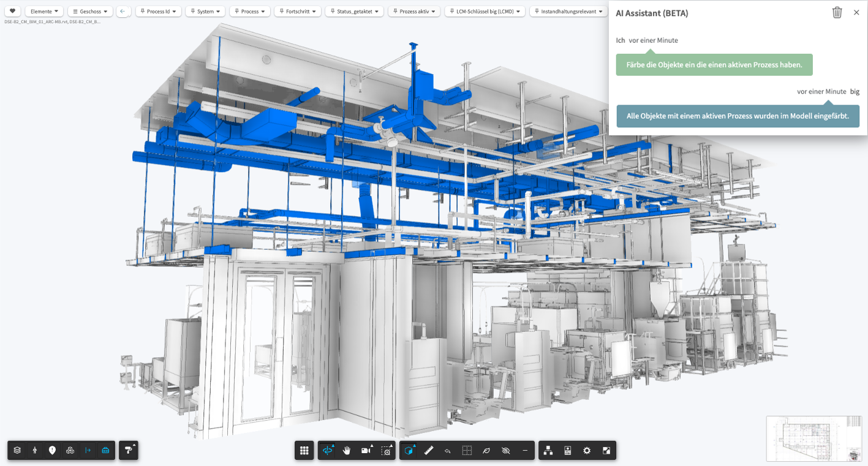Expand the Prozess aktiv filter dropdown
868x466 pixels.
pyautogui.click(x=414, y=11)
